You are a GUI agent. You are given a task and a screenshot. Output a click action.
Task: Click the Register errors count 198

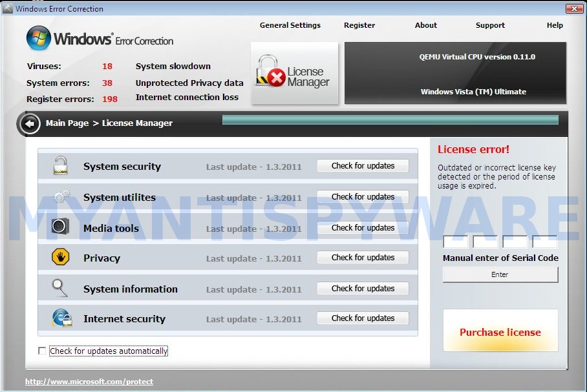pyautogui.click(x=110, y=99)
